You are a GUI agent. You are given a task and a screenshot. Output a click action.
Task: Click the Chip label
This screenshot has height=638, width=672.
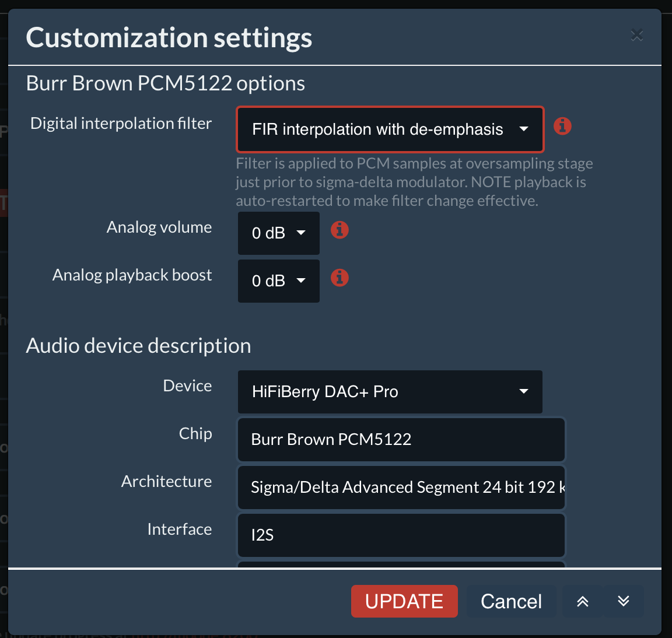[x=195, y=434]
